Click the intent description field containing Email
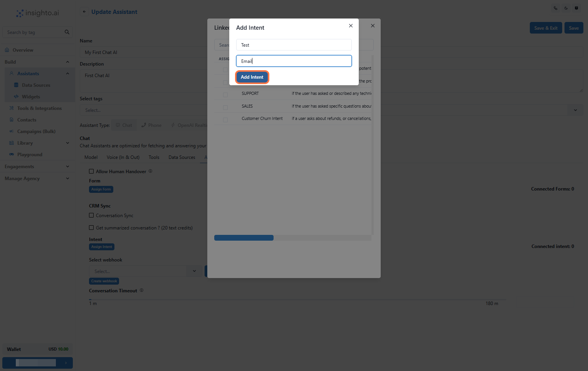 click(294, 61)
